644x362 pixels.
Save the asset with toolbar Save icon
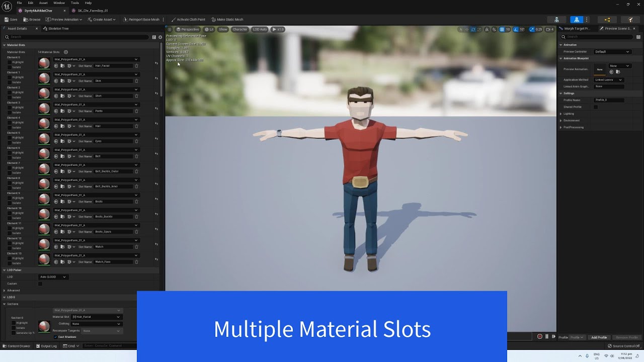(x=11, y=20)
